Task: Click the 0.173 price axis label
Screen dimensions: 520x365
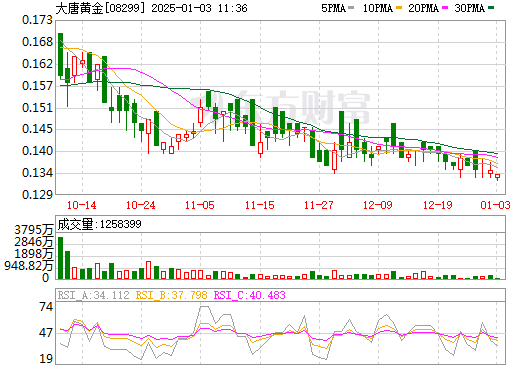Action: pyautogui.click(x=37, y=20)
